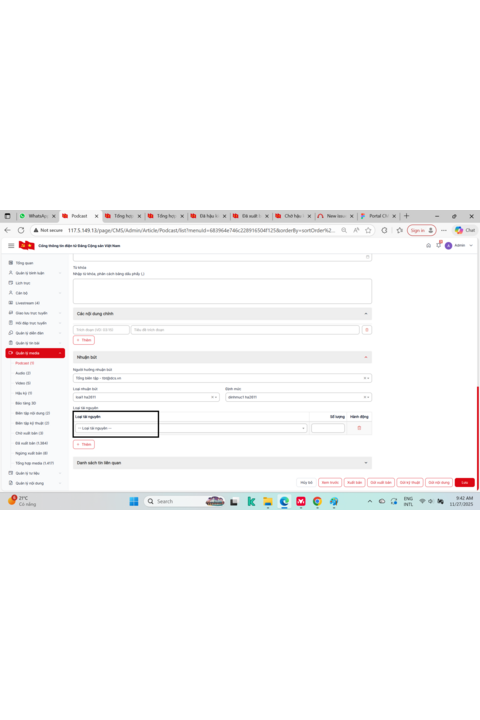480x720 pixels.
Task: Click the Windows Start button
Action: coord(134,501)
